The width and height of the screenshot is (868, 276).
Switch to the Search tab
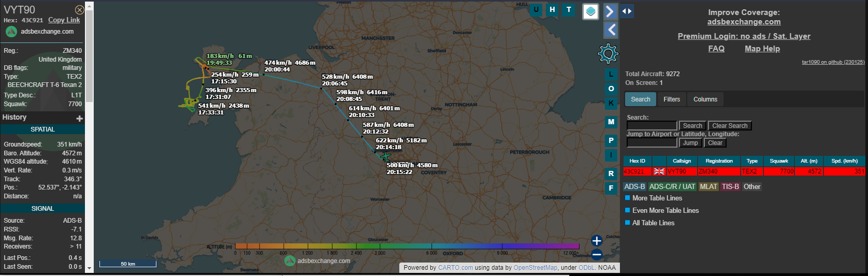click(x=641, y=99)
